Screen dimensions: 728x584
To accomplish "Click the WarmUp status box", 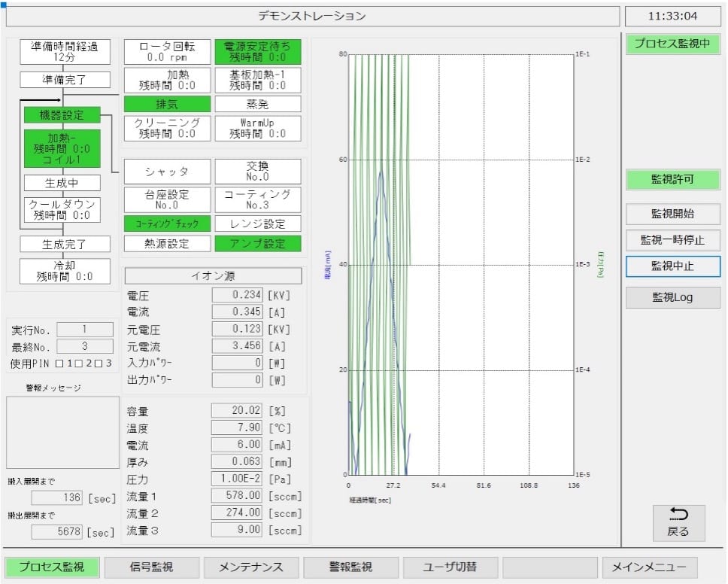I will tap(258, 128).
